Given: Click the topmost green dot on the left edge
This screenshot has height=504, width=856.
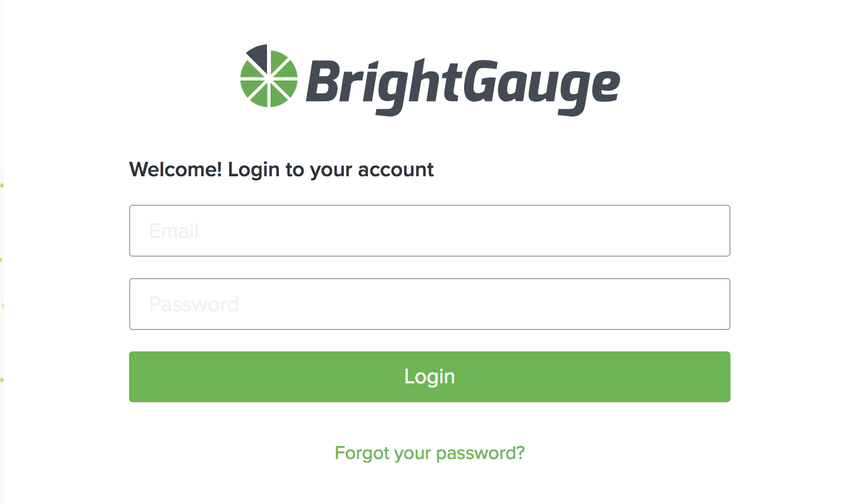Looking at the screenshot, I should [2, 185].
